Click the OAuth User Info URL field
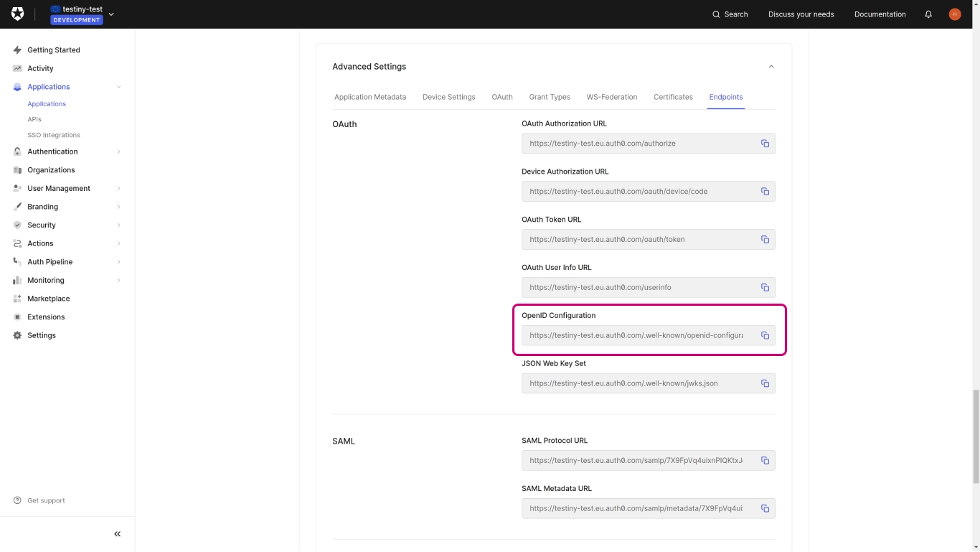Viewport: 980px width, 552px height. click(639, 287)
